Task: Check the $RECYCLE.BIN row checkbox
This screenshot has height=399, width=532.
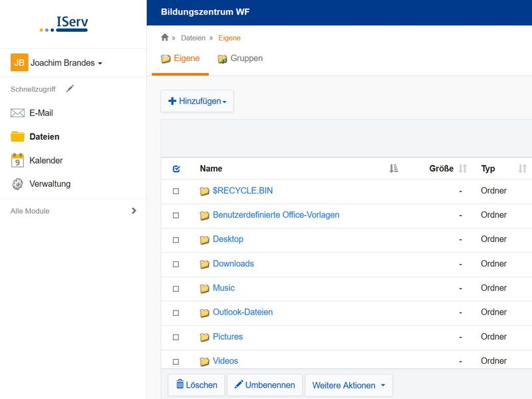Action: point(176,192)
